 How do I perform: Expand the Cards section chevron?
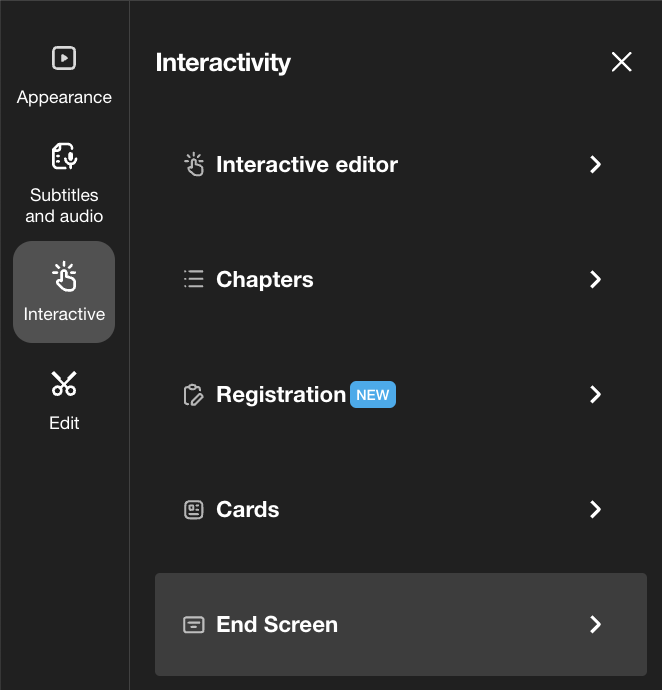point(596,510)
